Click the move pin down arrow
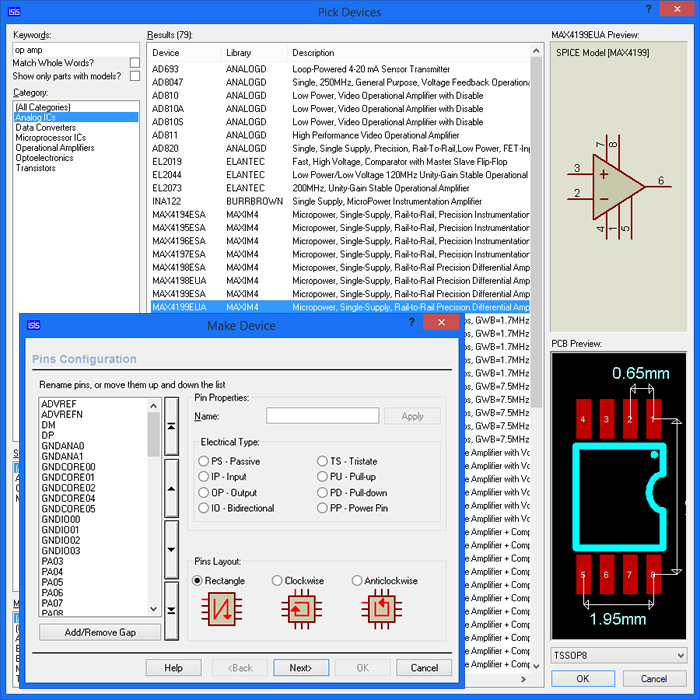700x700 pixels. 171,549
